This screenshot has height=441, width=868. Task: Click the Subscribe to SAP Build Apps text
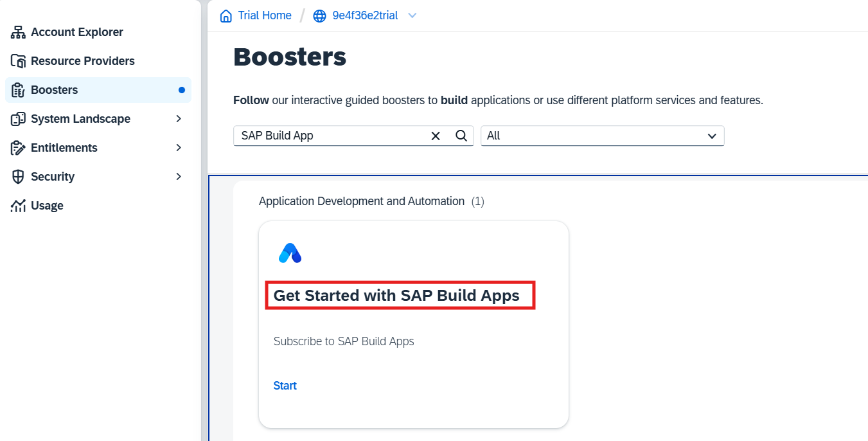[344, 341]
